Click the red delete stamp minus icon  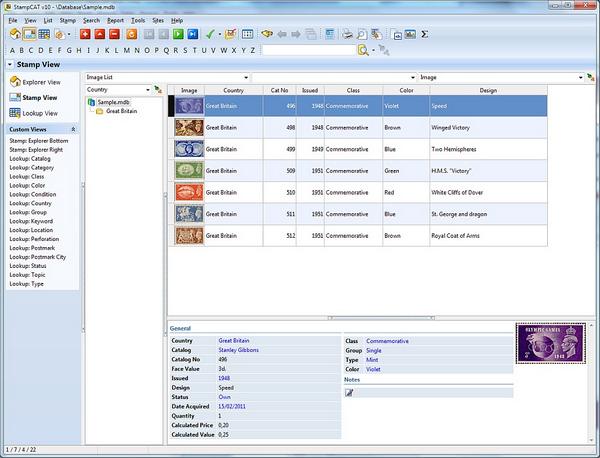(114, 34)
